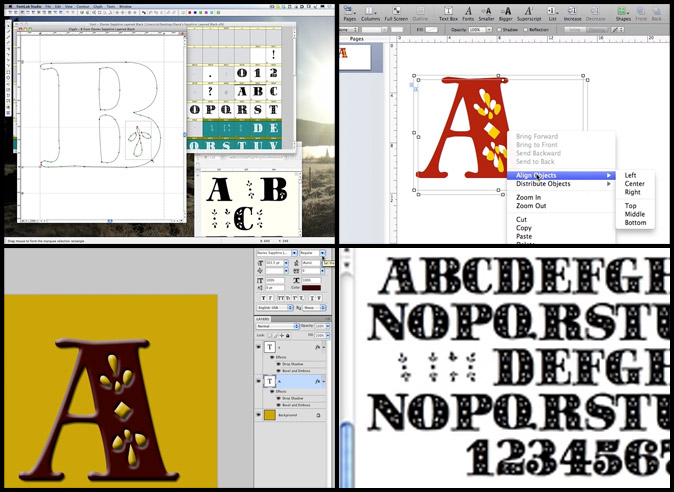
Task: Click the Fonts icon in Pages toolbar
Action: coord(469,12)
